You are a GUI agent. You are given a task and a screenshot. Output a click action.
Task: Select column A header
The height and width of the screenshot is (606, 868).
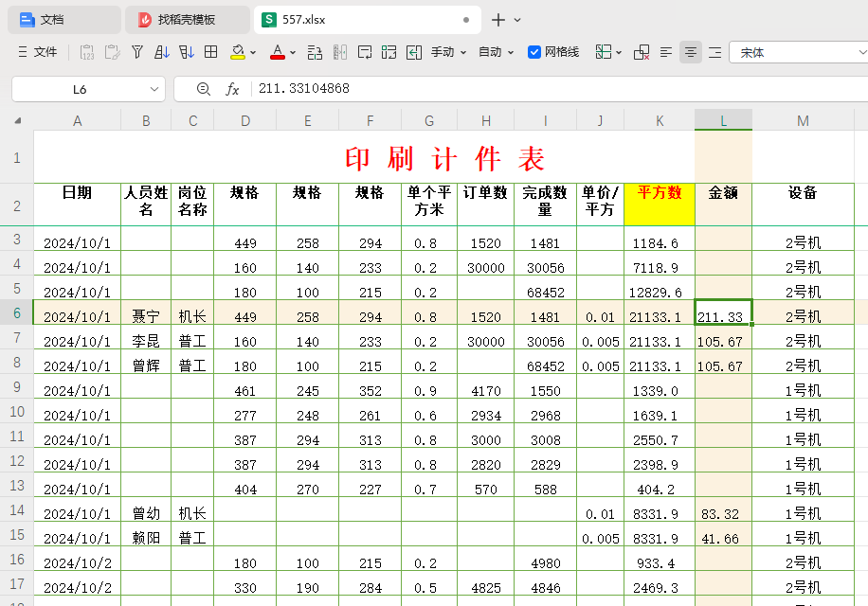tap(78, 120)
